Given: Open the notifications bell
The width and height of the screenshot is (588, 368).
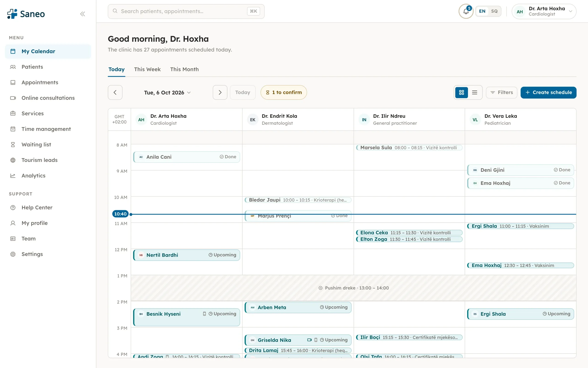Looking at the screenshot, I should (466, 11).
